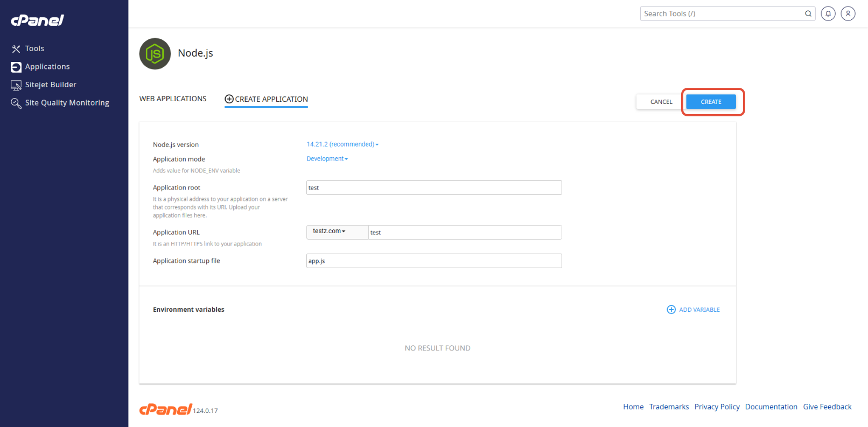868x427 pixels.
Task: Click the Cancel button
Action: click(x=661, y=102)
